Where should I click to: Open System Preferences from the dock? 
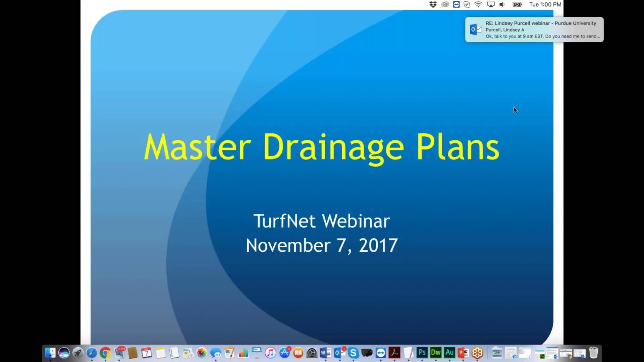(312, 353)
